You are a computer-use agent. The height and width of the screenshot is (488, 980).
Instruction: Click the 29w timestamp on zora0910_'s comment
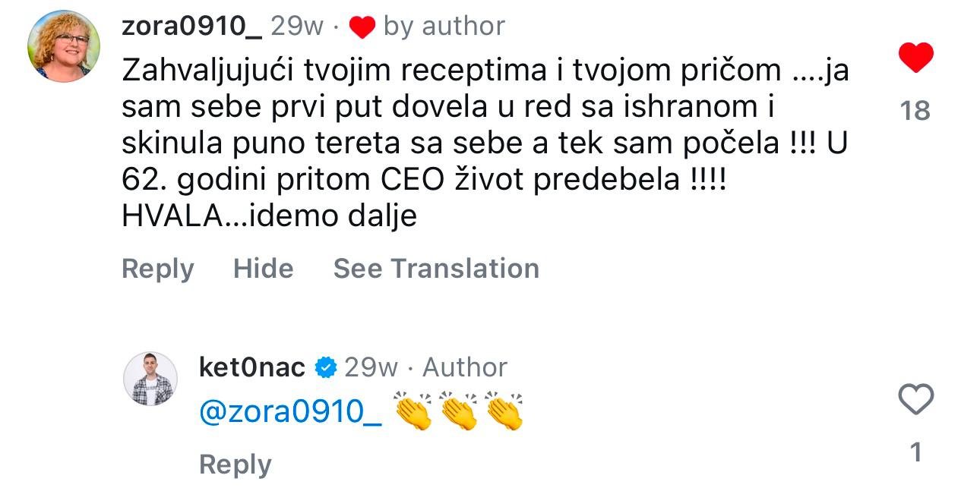297,27
